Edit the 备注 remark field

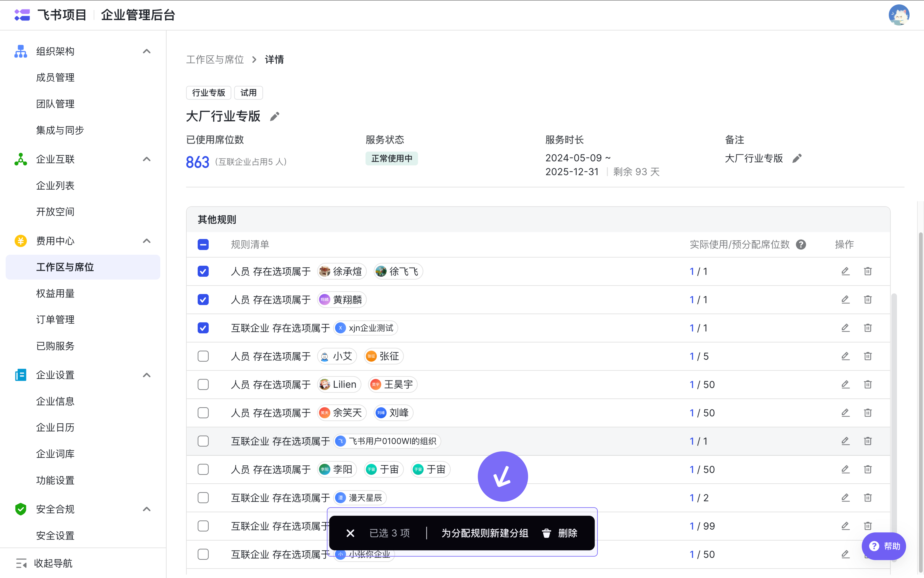pos(797,158)
